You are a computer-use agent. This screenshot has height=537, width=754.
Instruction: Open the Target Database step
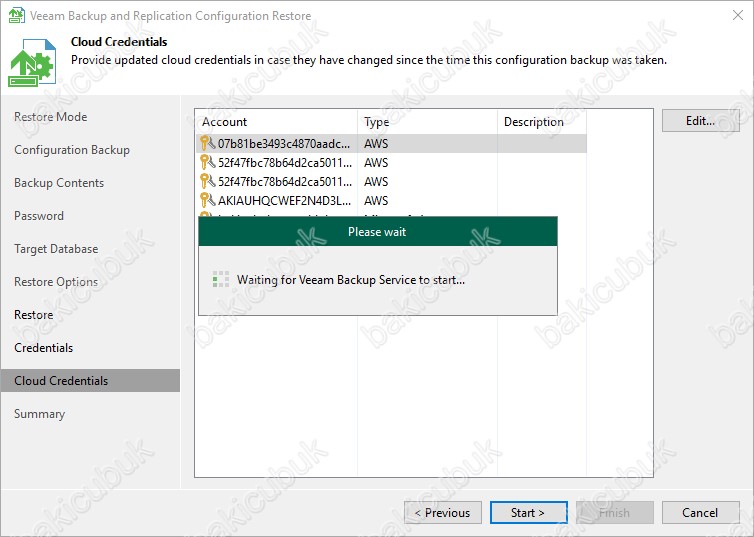56,249
